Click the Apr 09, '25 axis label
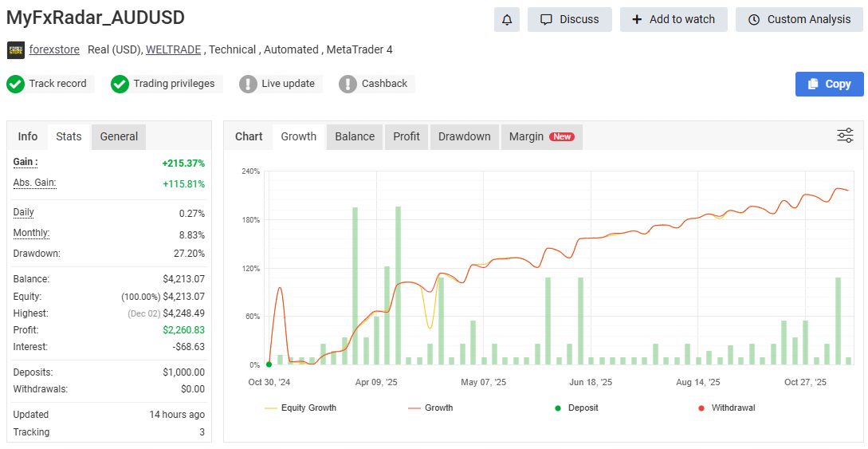868x449 pixels. click(x=376, y=383)
